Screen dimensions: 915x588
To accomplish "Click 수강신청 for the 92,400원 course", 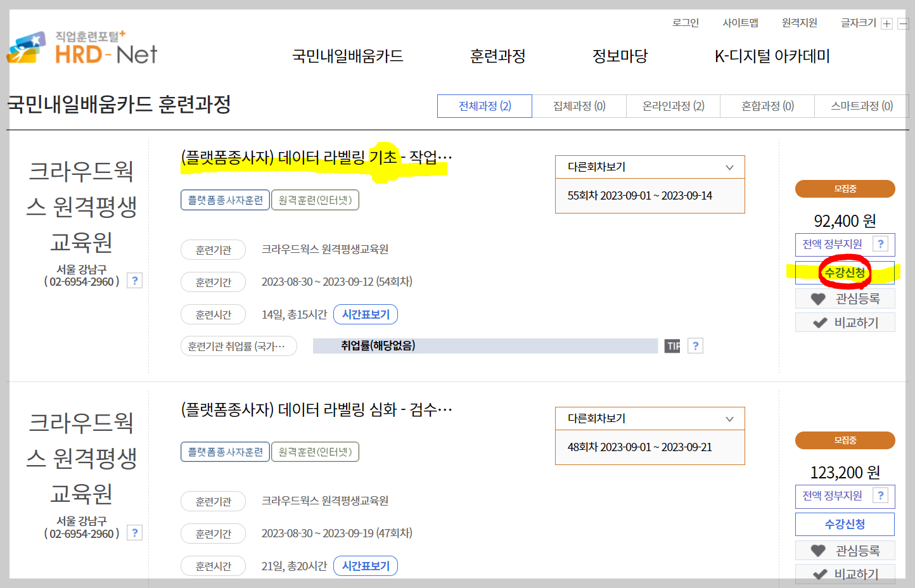I will click(x=845, y=272).
